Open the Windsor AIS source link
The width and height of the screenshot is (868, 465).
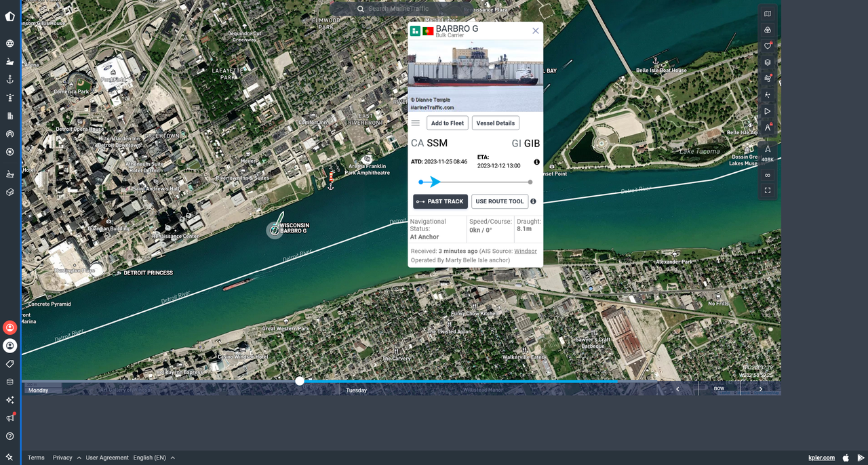526,251
